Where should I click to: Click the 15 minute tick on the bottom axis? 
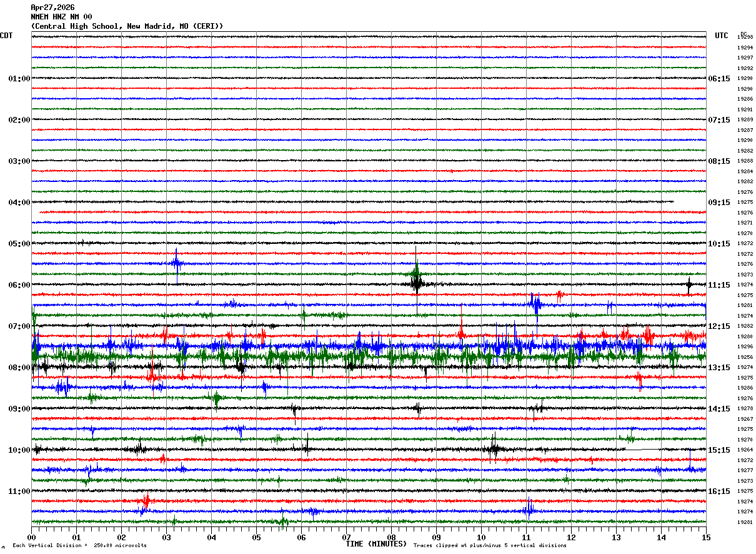click(706, 537)
